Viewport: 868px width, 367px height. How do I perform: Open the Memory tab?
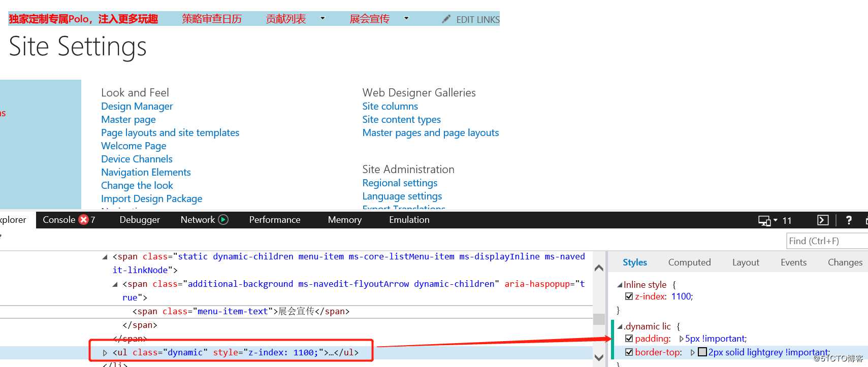345,220
